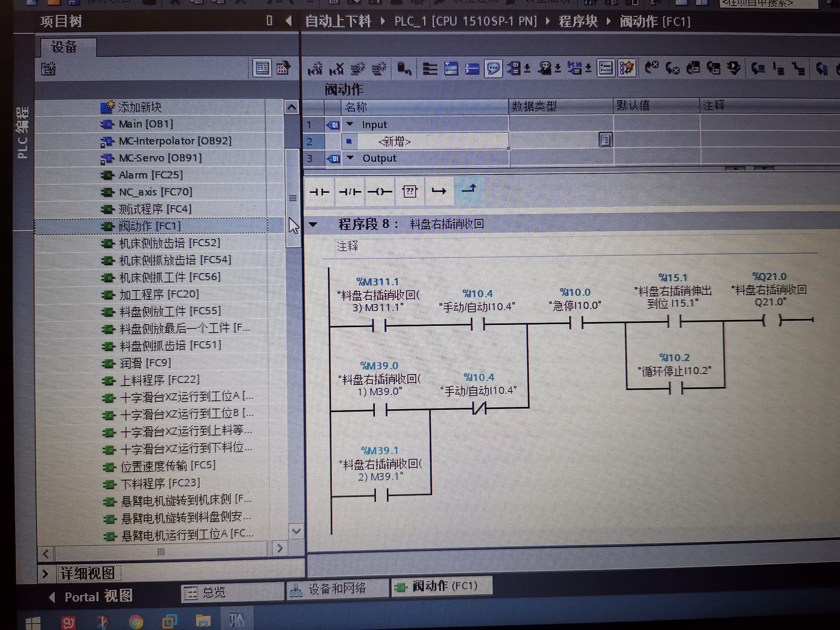Open Main [OB1] block

tap(146, 124)
